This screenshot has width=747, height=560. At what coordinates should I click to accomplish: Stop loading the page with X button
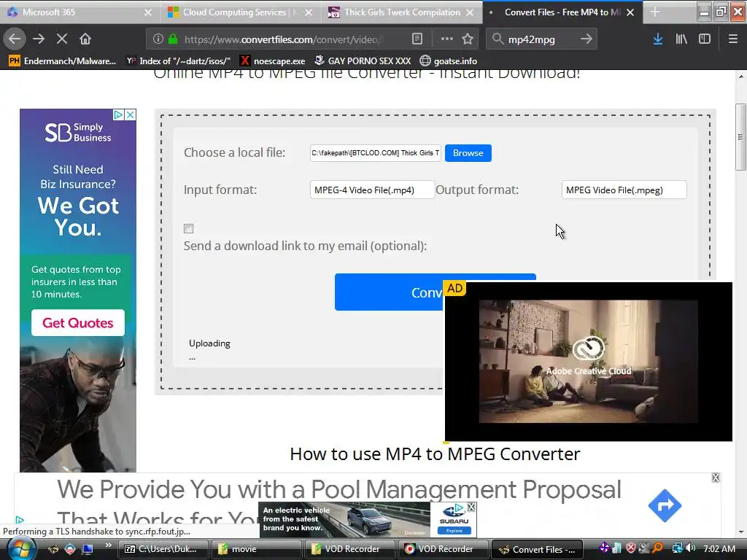(x=62, y=39)
